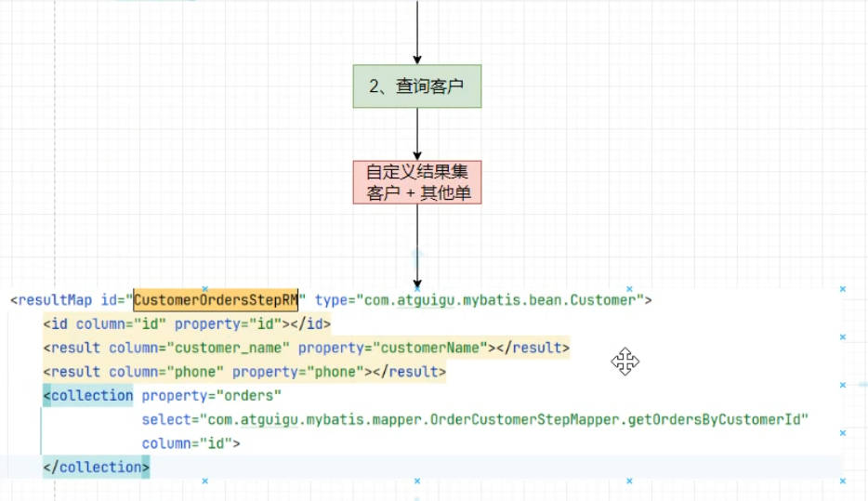The image size is (868, 501).
Task: Click arrowhead entering the '自定义结果集' box
Action: [417, 155]
